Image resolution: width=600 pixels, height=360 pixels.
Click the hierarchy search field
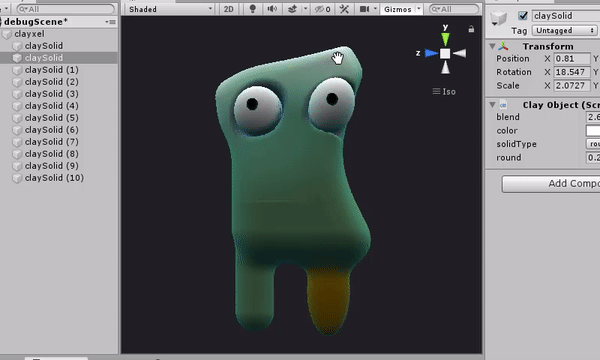[65, 9]
